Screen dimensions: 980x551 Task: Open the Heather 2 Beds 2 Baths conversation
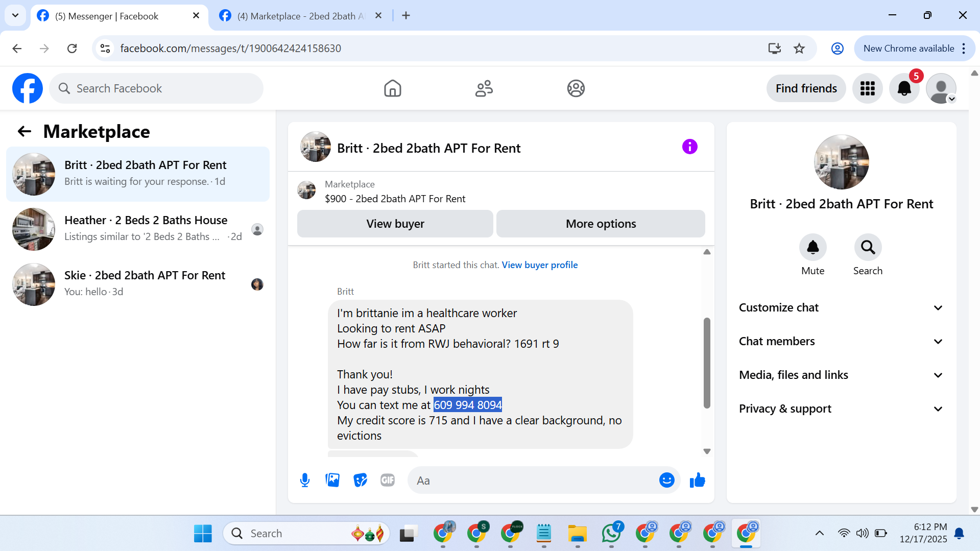(138, 229)
